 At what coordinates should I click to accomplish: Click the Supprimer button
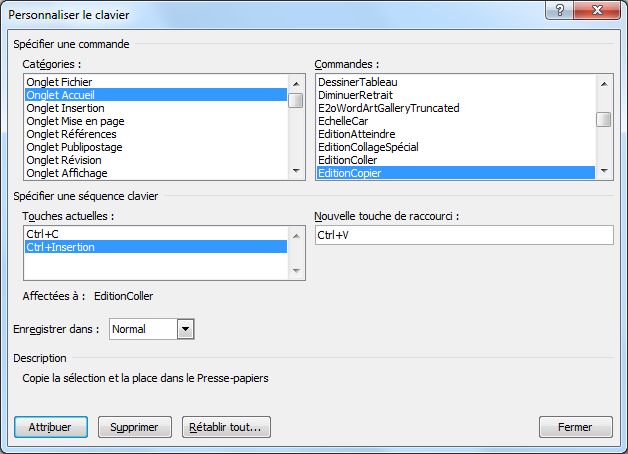(x=134, y=427)
